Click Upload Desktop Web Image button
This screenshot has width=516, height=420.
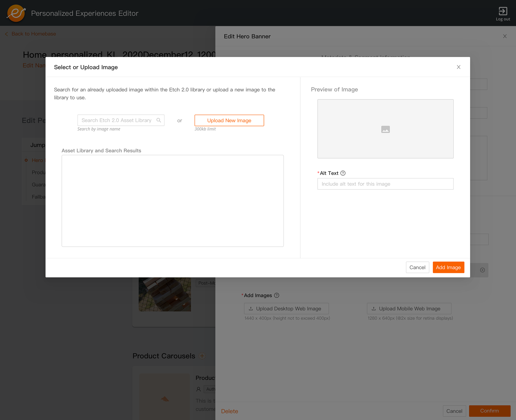286,308
